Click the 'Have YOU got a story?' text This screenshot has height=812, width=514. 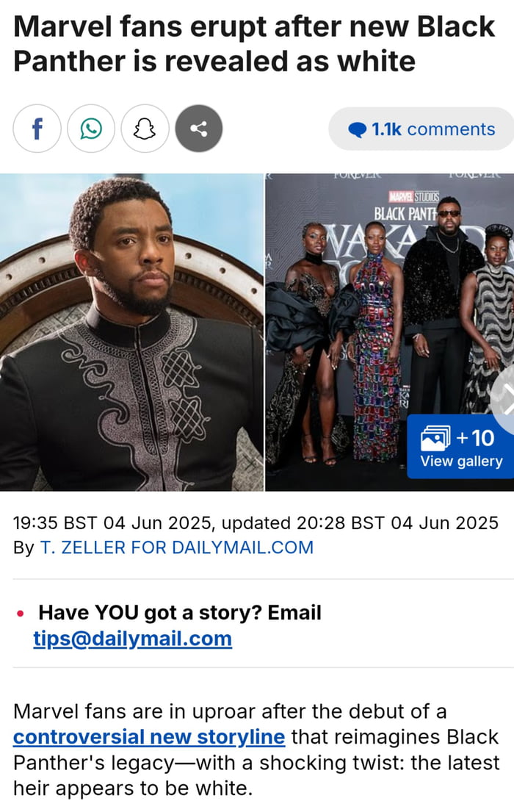click(180, 613)
